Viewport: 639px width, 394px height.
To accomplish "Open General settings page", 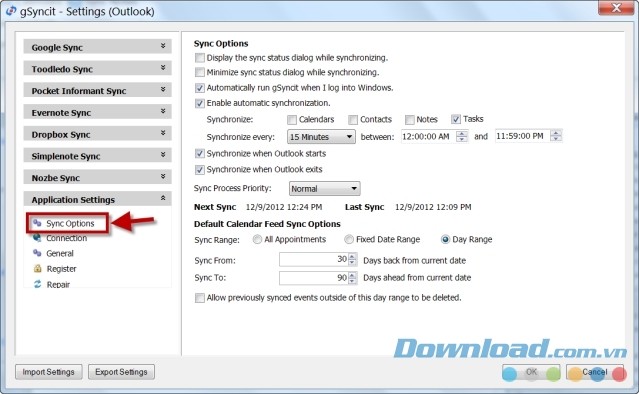I will pos(60,253).
